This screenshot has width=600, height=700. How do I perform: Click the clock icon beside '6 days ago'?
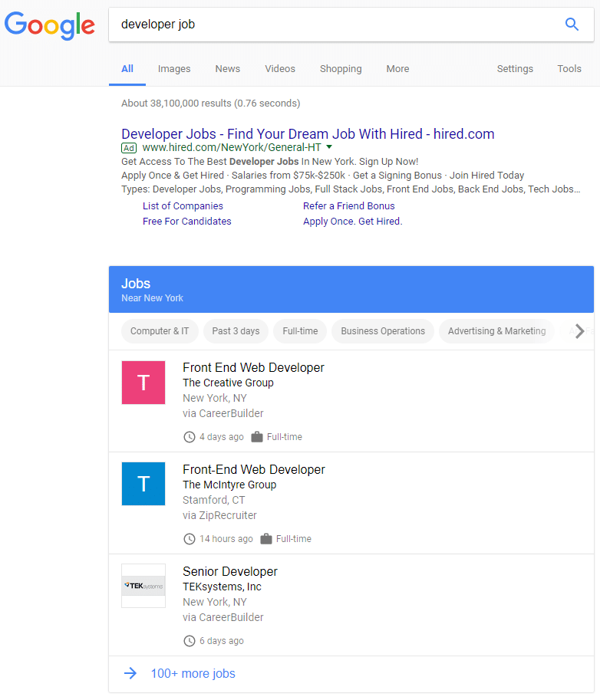tap(190, 641)
